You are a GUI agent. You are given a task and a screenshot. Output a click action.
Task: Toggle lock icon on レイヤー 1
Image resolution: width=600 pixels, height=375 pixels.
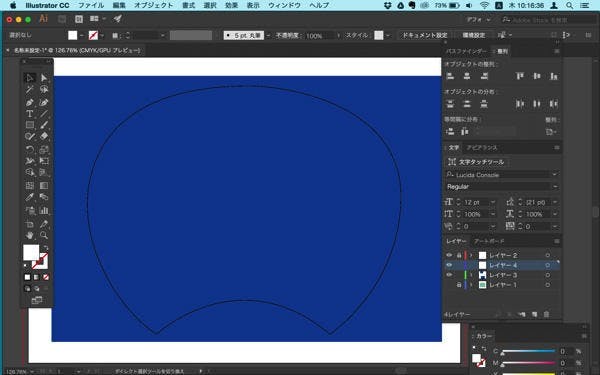458,285
